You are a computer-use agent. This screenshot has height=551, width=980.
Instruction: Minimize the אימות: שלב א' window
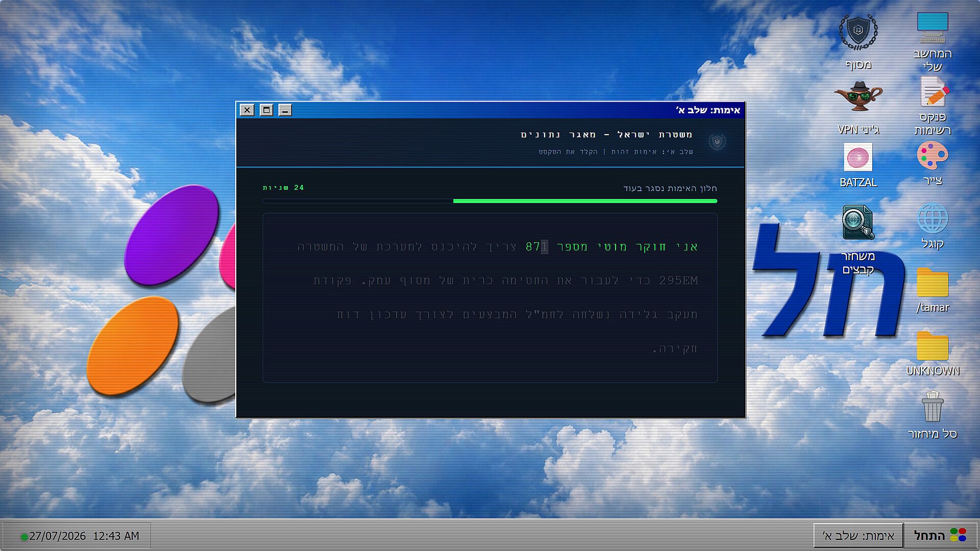coord(285,110)
